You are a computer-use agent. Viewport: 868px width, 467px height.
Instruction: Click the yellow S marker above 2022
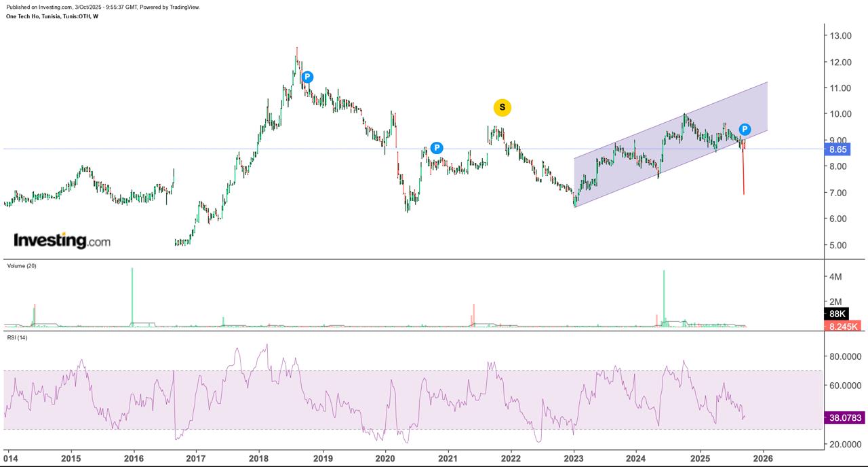(502, 107)
